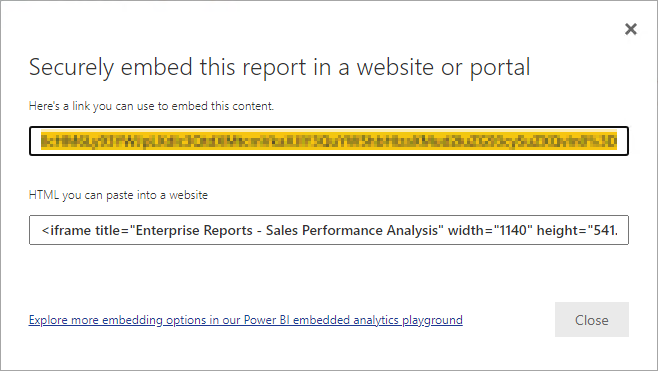Click the word portal in the dialog title
This screenshot has width=658, height=371.
(x=500, y=69)
